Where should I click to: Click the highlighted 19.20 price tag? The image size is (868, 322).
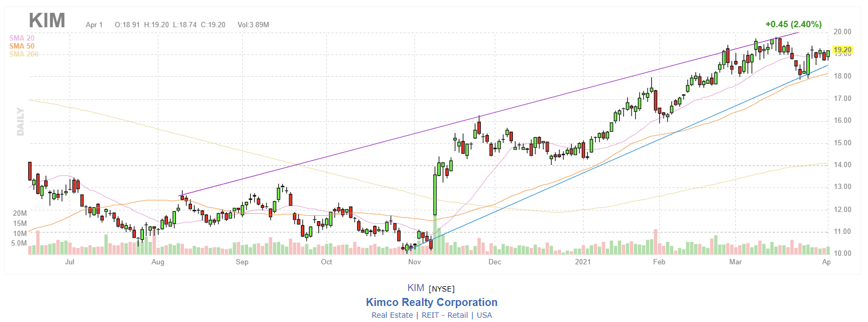842,50
